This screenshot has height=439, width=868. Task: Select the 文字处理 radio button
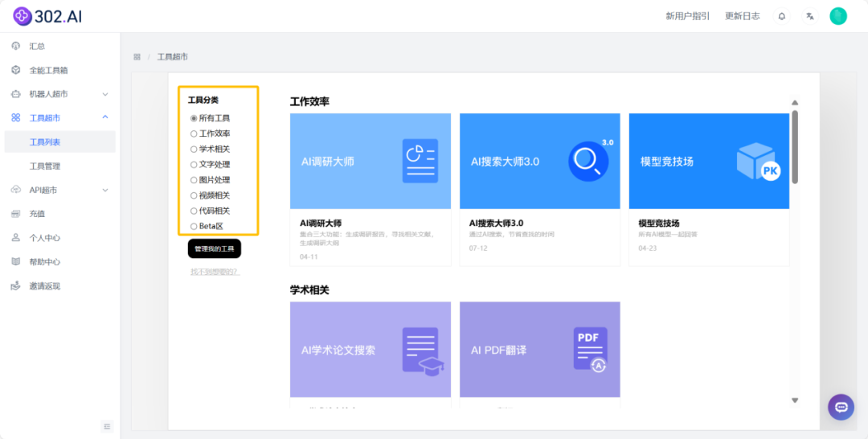(194, 164)
